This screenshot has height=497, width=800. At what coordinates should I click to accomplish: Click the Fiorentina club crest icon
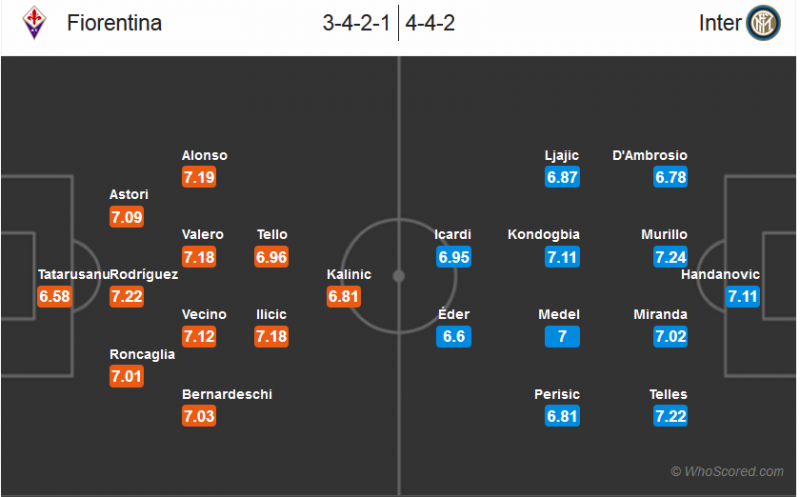tap(32, 23)
